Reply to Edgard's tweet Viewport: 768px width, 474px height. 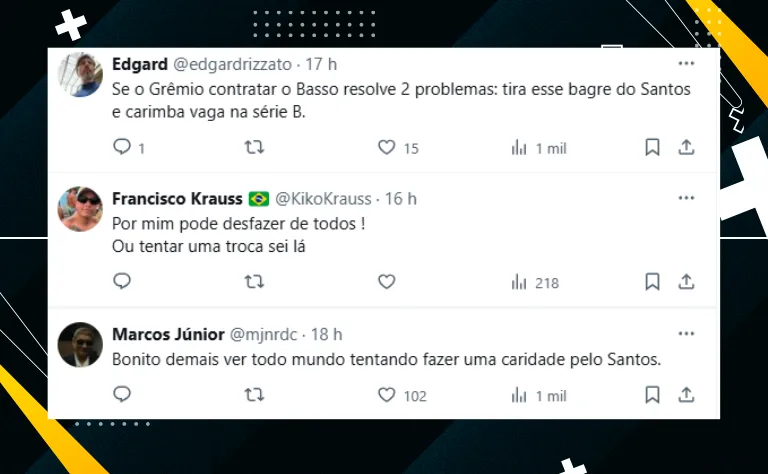(x=122, y=148)
